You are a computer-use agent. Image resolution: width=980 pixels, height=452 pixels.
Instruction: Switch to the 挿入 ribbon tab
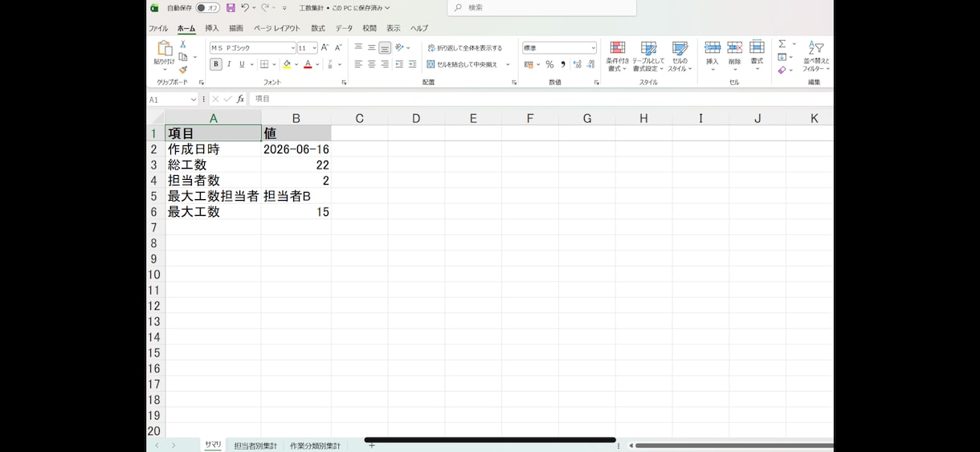[x=212, y=28]
